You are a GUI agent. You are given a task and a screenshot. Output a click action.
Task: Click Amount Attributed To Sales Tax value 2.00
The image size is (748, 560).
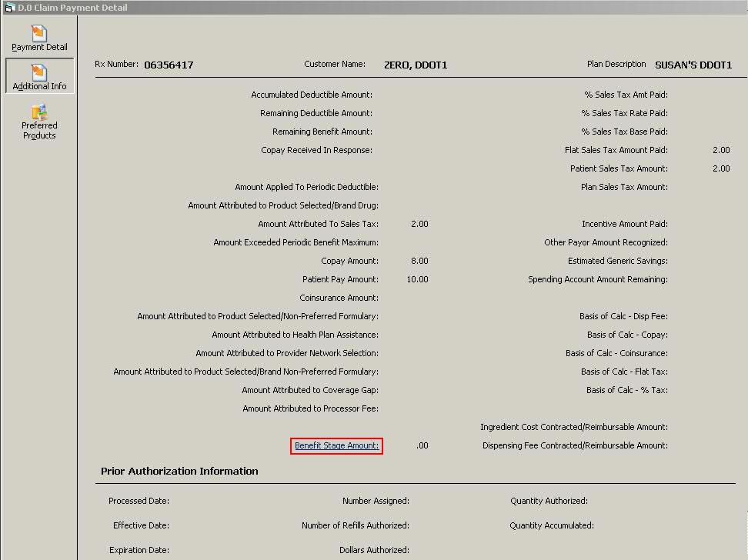click(419, 224)
